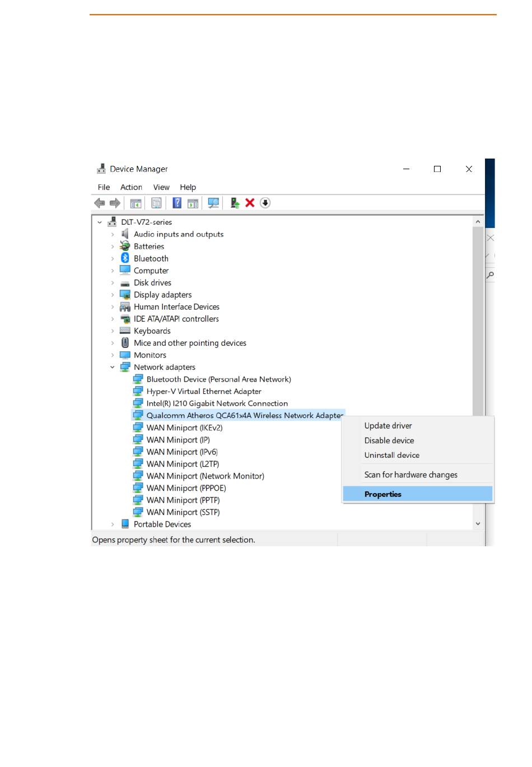Click the IDE ATA/ATAPI controllers icon
This screenshot has height=767, width=532.
point(125,319)
